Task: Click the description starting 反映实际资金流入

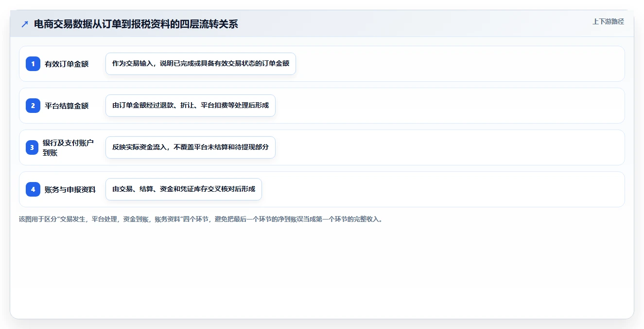Action: [x=191, y=147]
